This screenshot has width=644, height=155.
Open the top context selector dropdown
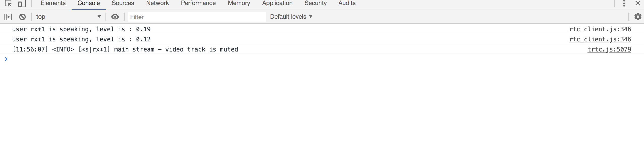[x=68, y=17]
